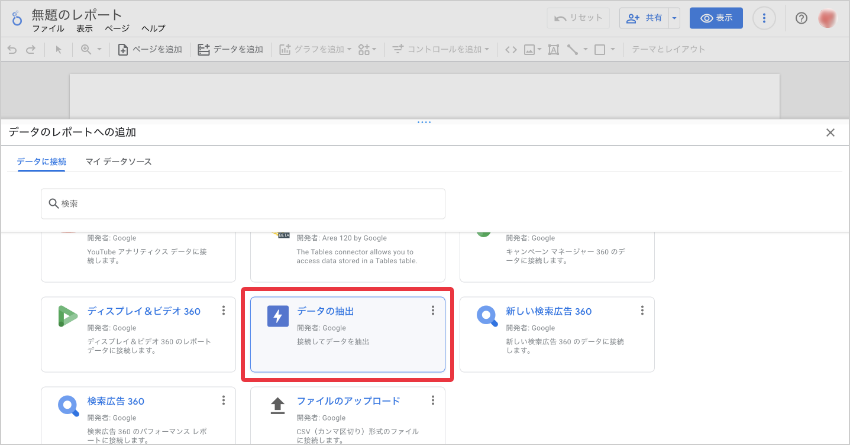
Task: Open the ヘルプ menu
Action: (153, 29)
